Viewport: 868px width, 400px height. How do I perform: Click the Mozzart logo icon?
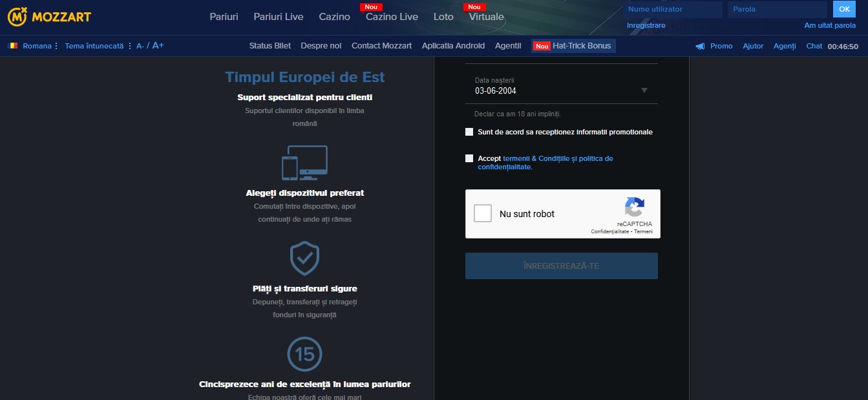coord(17,16)
